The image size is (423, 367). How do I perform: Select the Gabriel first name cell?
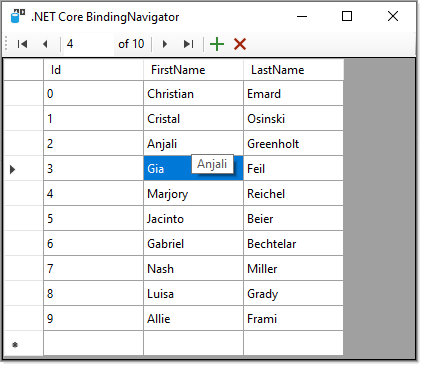tap(193, 244)
